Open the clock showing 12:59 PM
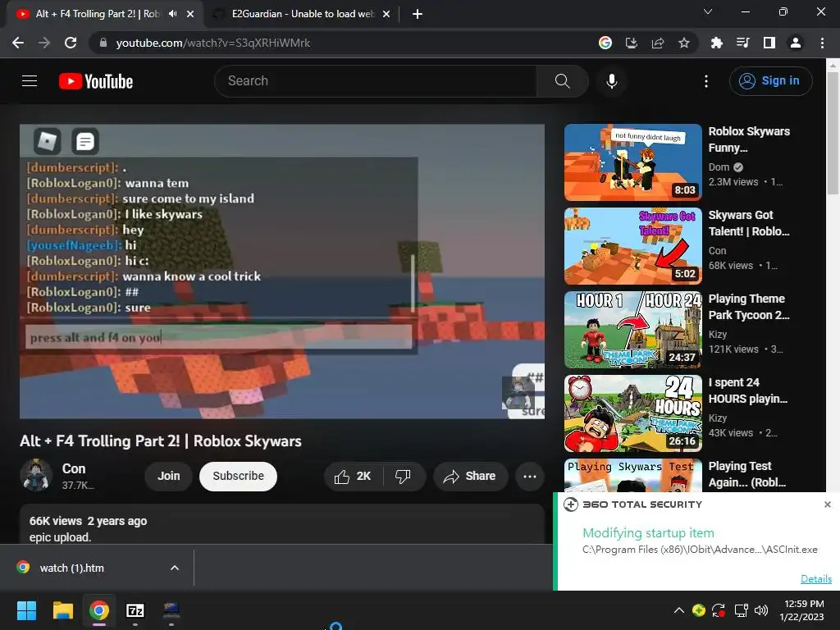 point(802,610)
